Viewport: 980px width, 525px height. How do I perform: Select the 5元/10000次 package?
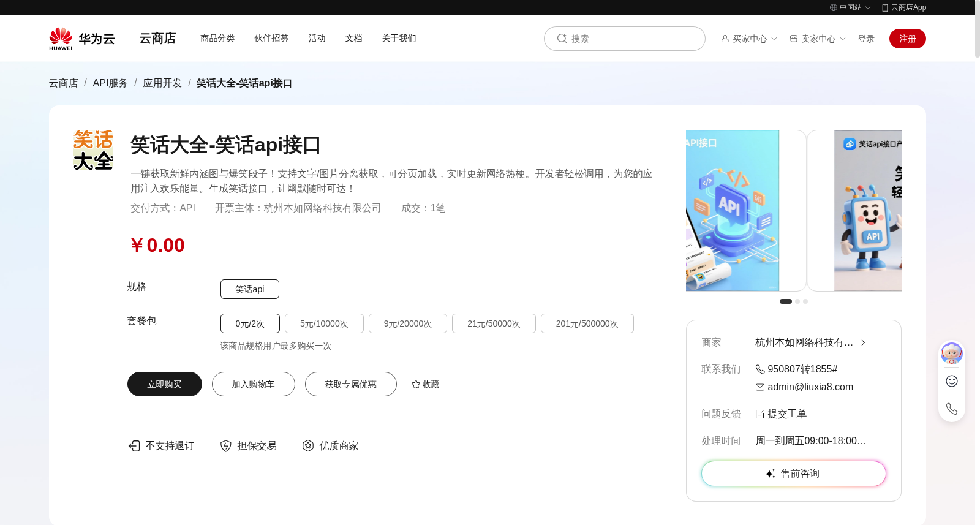324,323
